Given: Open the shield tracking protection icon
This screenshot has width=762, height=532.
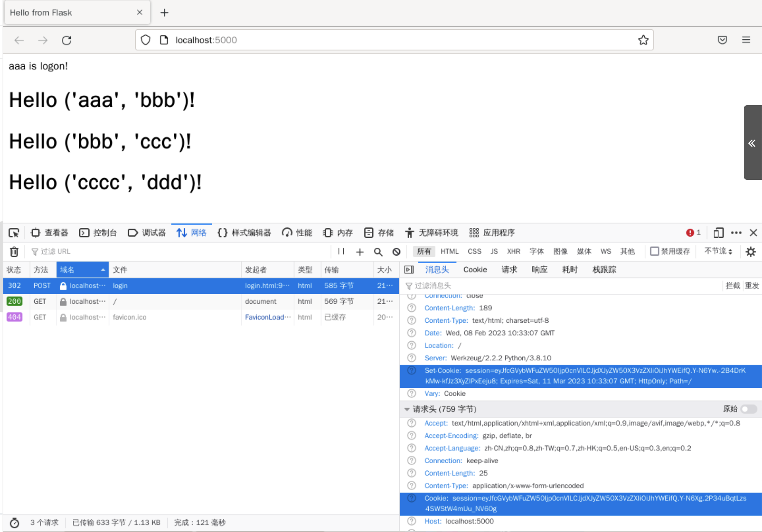Looking at the screenshot, I should point(146,40).
